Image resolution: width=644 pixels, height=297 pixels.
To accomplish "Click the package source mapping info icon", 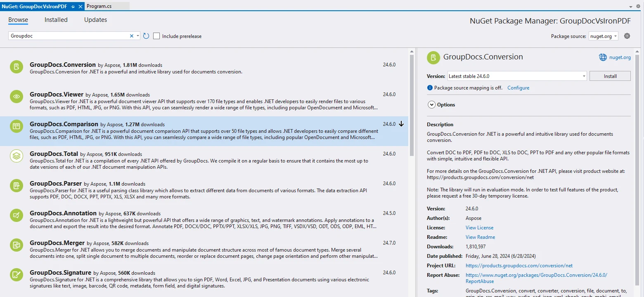I will pos(430,88).
